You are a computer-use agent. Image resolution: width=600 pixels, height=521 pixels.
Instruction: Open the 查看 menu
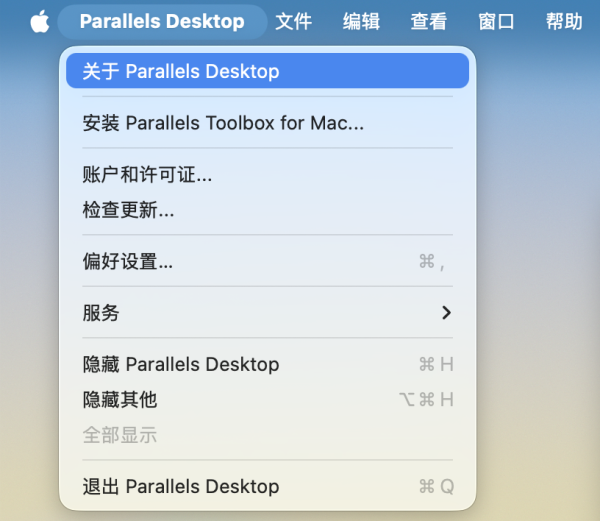[x=428, y=21]
